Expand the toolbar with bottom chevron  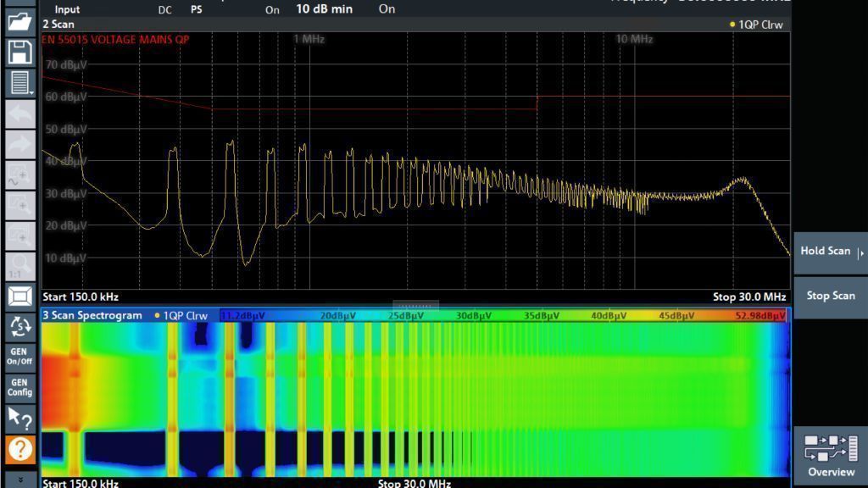coord(20,480)
